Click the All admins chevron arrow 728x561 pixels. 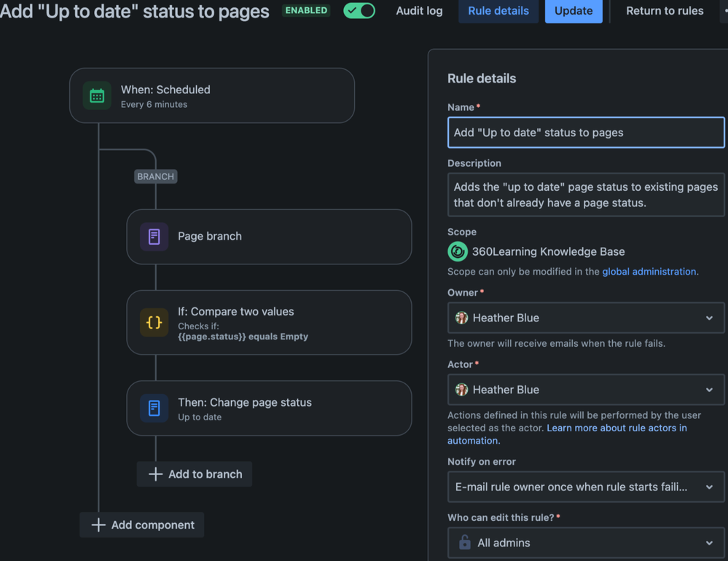[x=710, y=544]
